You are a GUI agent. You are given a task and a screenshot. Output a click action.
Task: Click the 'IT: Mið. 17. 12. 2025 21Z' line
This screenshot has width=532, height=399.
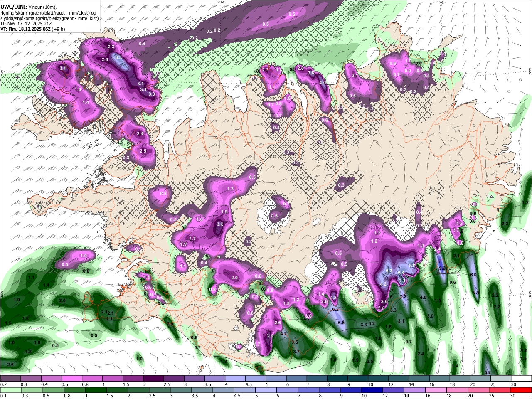27,24
